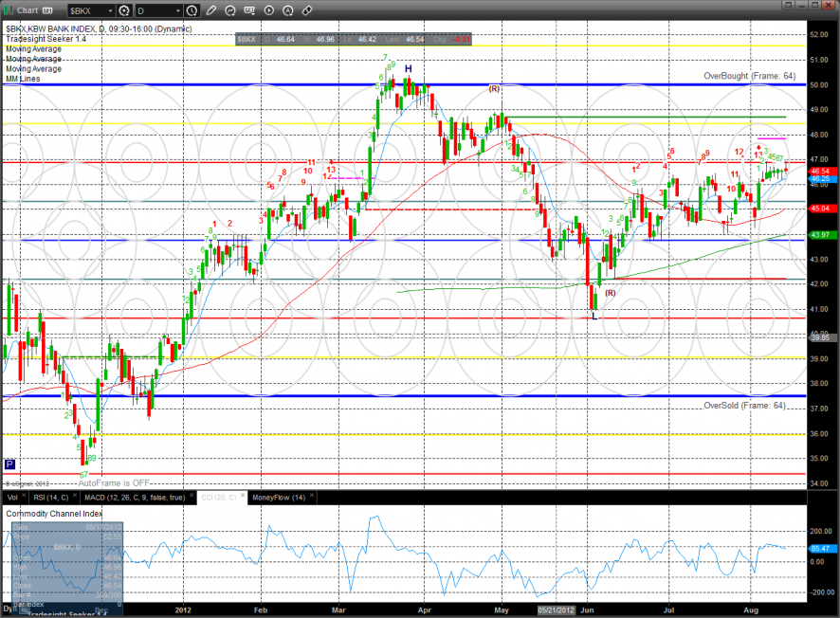Open the $BKX symbol dropdown
This screenshot has width=840, height=618.
click(109, 11)
